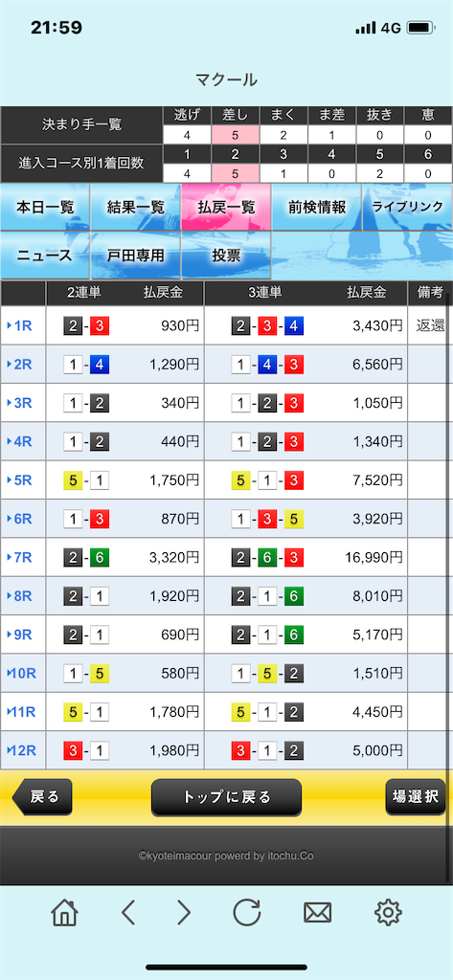Open the 11R race link
The height and width of the screenshot is (980, 453).
23,711
